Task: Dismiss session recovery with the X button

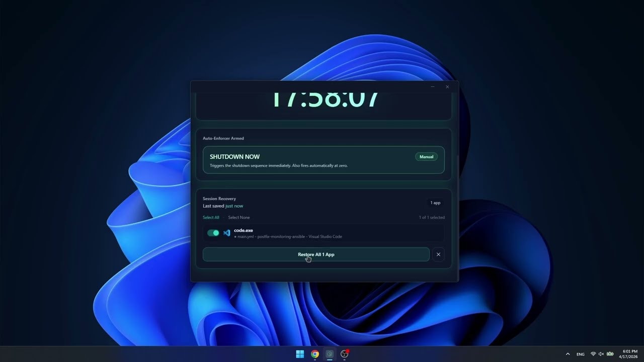Action: click(438, 254)
